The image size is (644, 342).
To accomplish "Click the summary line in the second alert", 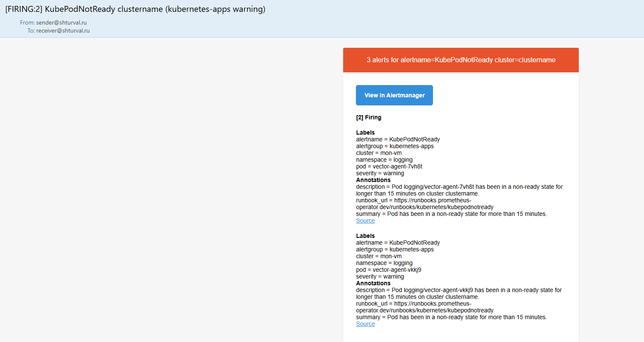I will coord(451,317).
